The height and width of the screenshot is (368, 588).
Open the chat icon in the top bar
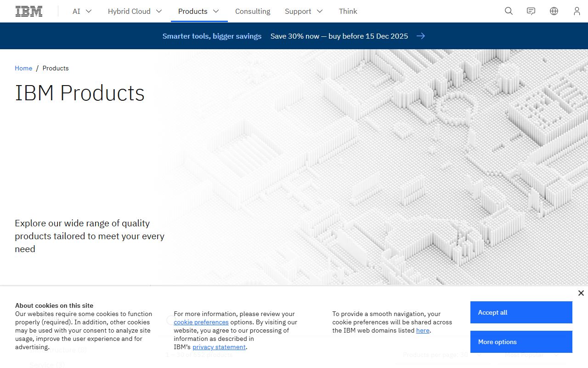(531, 11)
